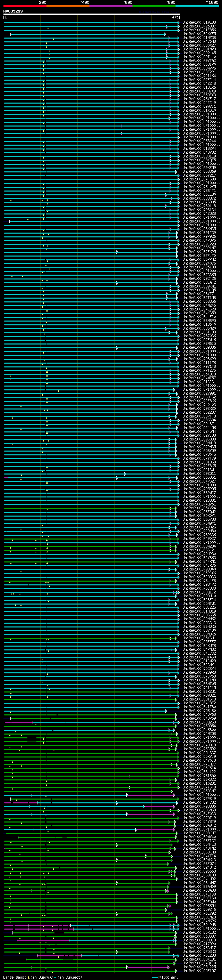Open hit UniRef100_B5DFX3
Screen dimensions: 222x980
(x=199, y=95)
